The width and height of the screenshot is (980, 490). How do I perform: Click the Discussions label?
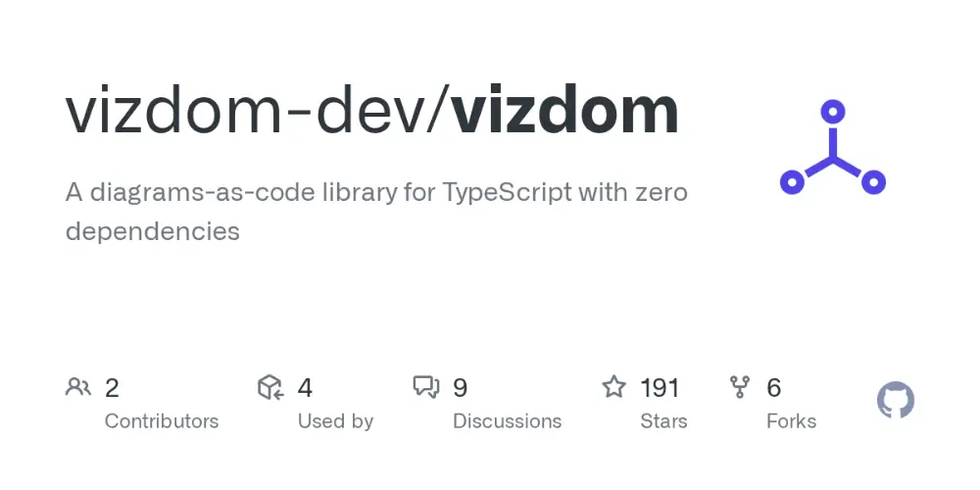point(507,421)
